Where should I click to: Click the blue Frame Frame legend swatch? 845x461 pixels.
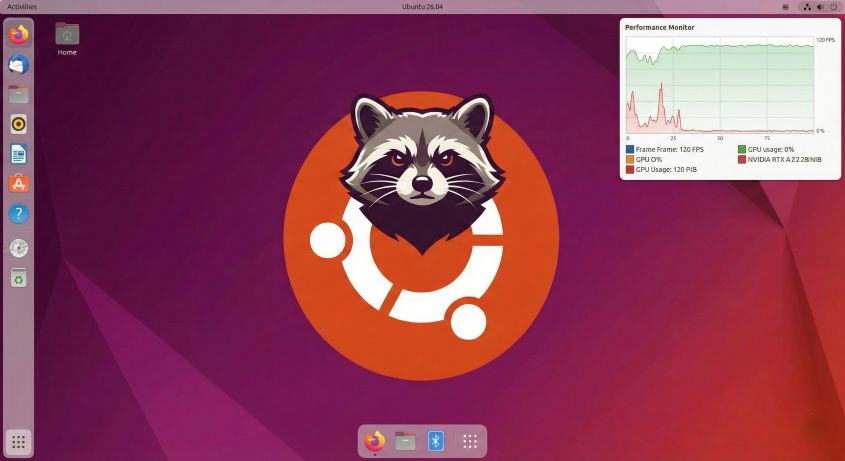[x=629, y=149]
